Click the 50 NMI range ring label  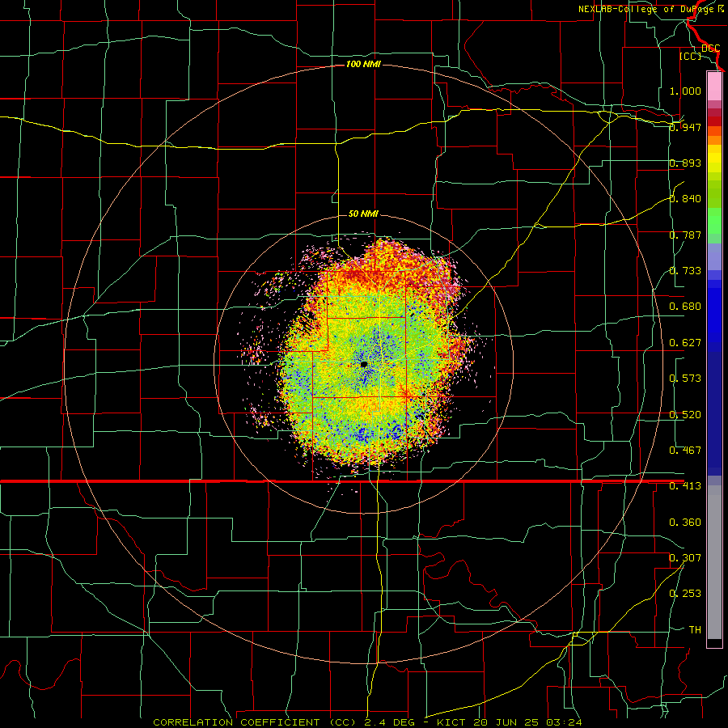tap(363, 214)
